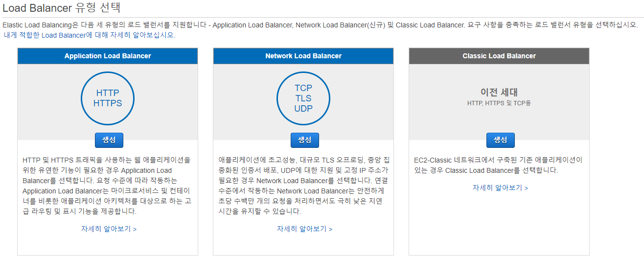The height and width of the screenshot is (260, 644).
Task: Click the HTTP, HTTPS 및 TCP용 text
Action: coord(499,103)
